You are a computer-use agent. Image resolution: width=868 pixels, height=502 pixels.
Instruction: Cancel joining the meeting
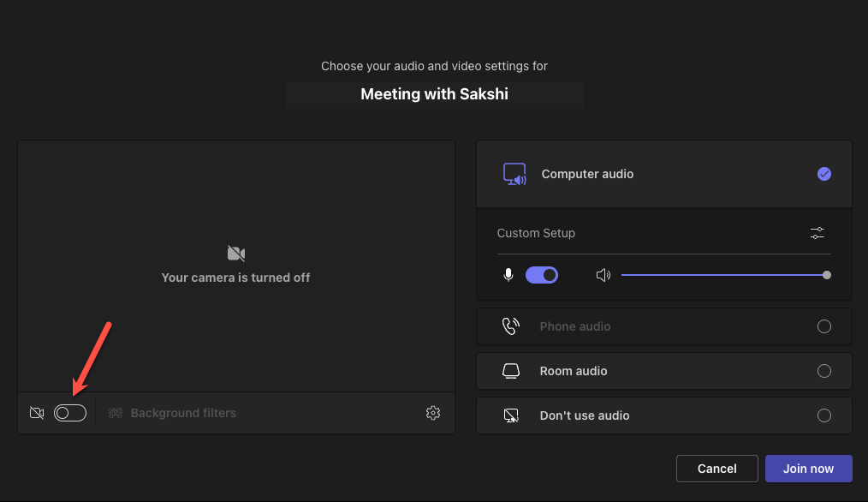click(x=716, y=468)
